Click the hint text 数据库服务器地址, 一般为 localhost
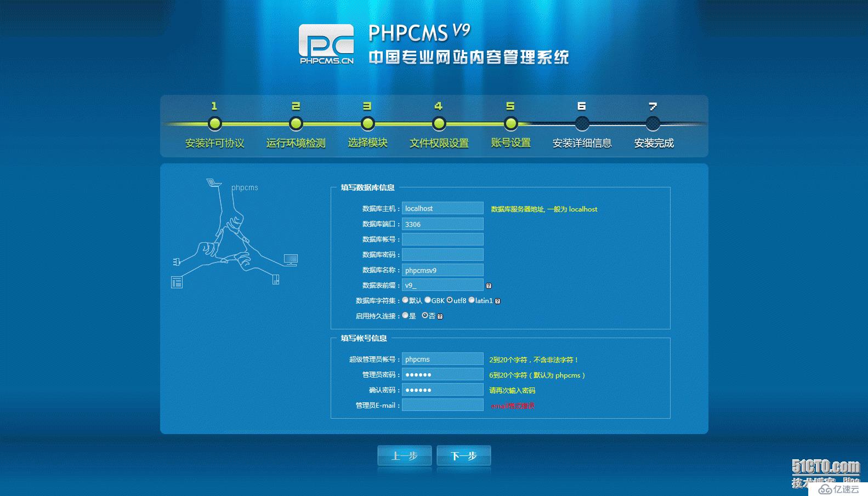The image size is (868, 496). click(x=544, y=209)
